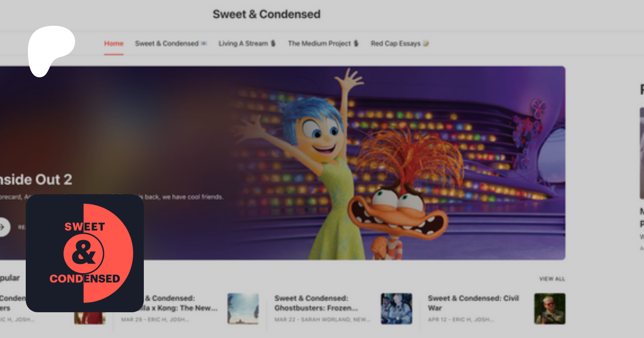644x338 pixels.
Task: Click the emoji icon after The Medium Project
Action: (356, 43)
